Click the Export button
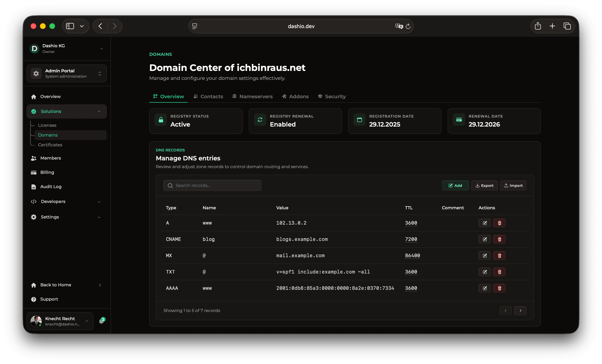The height and width of the screenshot is (364, 602). click(484, 185)
